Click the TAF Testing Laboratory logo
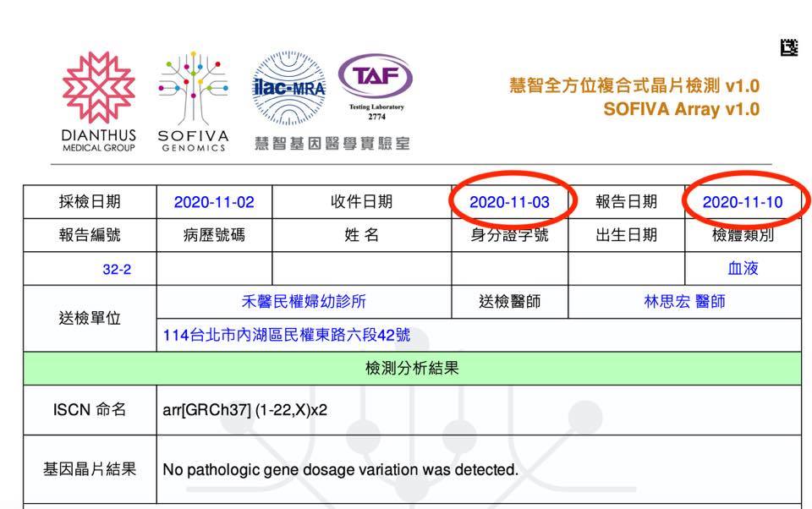The height and width of the screenshot is (509, 812). (376, 89)
